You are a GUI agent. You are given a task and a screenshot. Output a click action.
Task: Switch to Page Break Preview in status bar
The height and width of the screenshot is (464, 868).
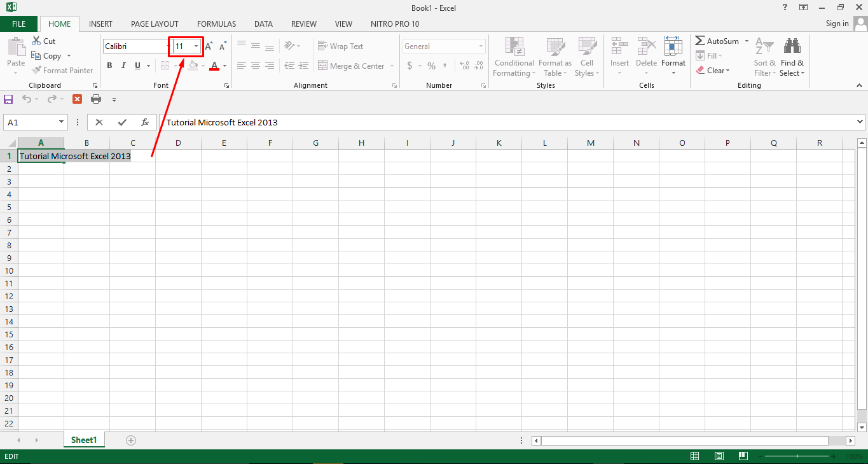[743, 456]
